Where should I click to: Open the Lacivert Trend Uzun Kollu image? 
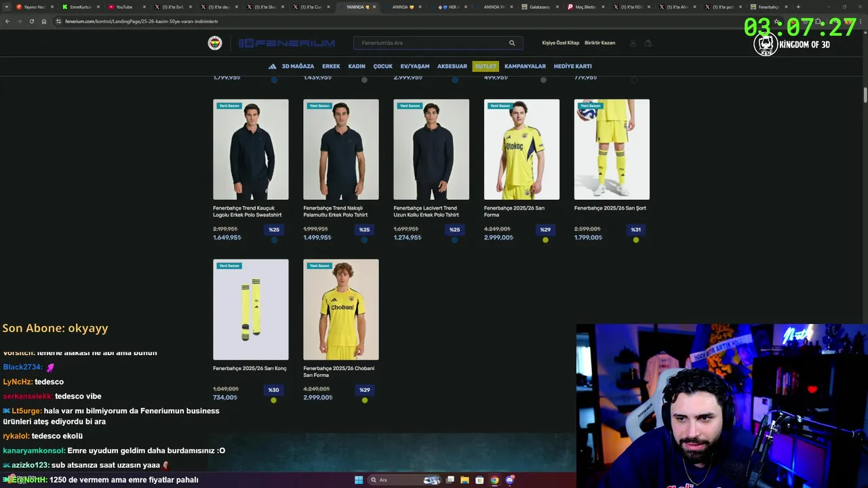click(x=431, y=150)
